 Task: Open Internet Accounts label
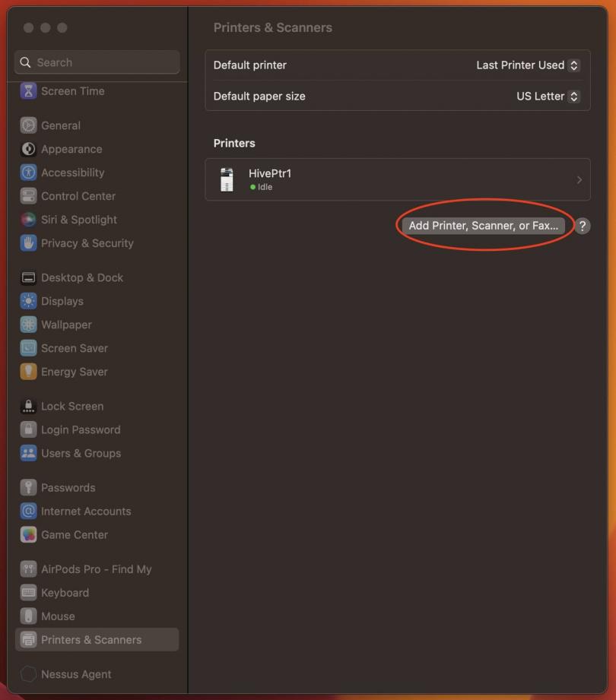click(x=86, y=512)
